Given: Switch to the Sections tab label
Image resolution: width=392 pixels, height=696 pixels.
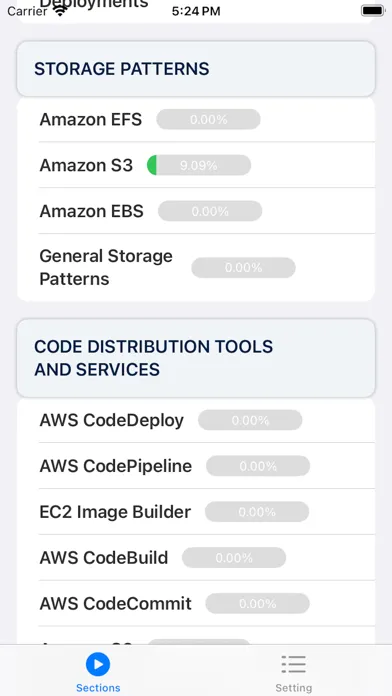Looking at the screenshot, I should click(x=98, y=688).
